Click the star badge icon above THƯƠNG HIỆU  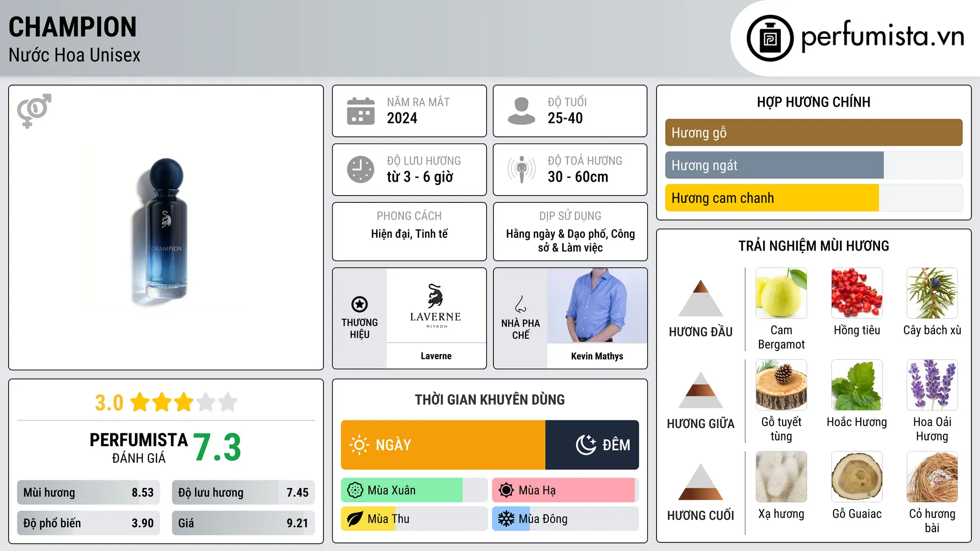tap(359, 304)
